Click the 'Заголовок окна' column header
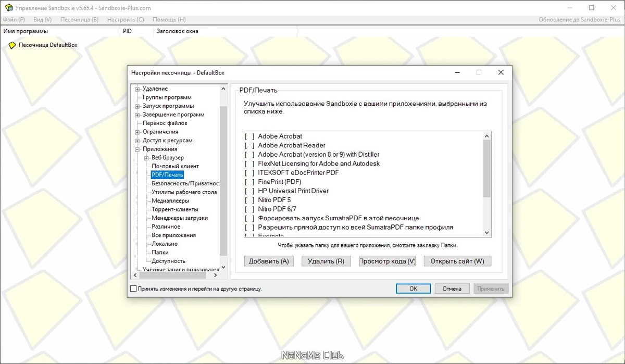 pyautogui.click(x=225, y=31)
